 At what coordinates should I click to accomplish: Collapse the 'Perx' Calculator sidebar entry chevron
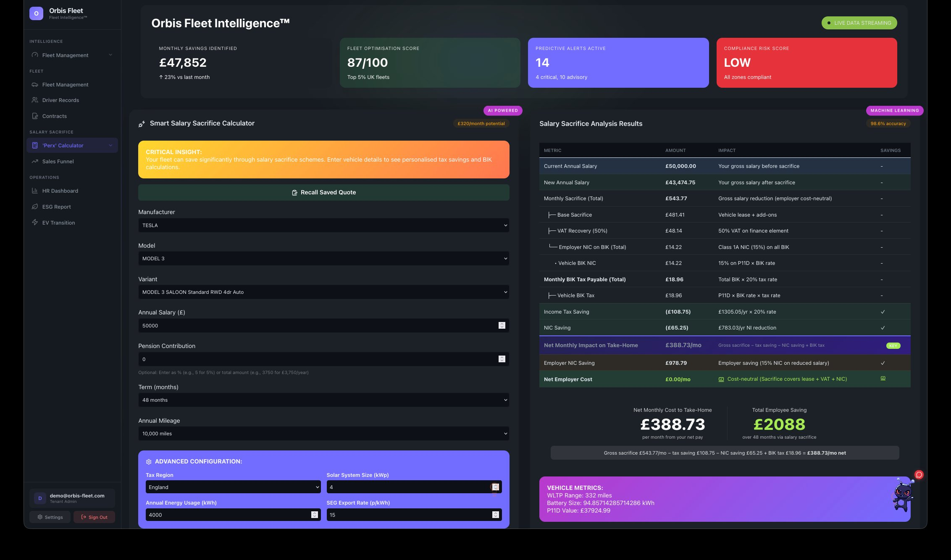click(x=110, y=145)
